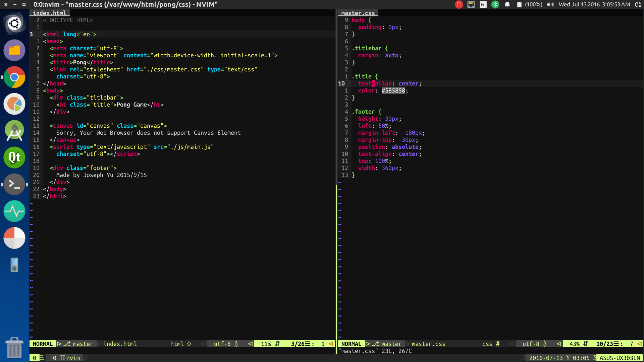Open the session power menu icon
The width and height of the screenshot is (644, 362).
point(638,5)
